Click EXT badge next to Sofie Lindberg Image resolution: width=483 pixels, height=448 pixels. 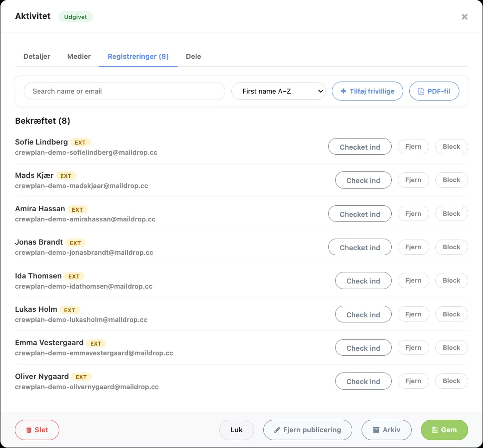80,143
